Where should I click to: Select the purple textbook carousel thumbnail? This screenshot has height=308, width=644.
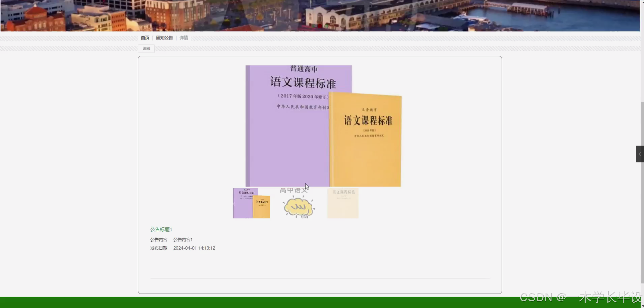[251, 203]
